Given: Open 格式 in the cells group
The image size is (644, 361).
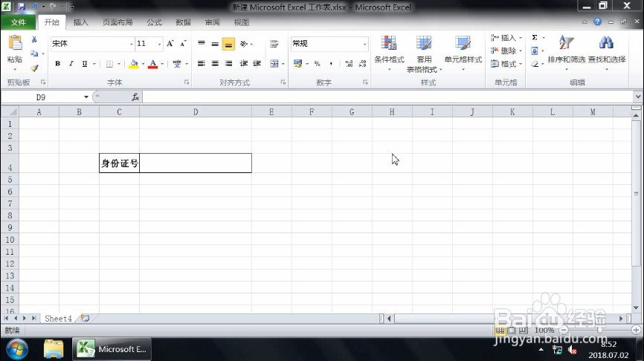Looking at the screenshot, I should (x=506, y=64).
